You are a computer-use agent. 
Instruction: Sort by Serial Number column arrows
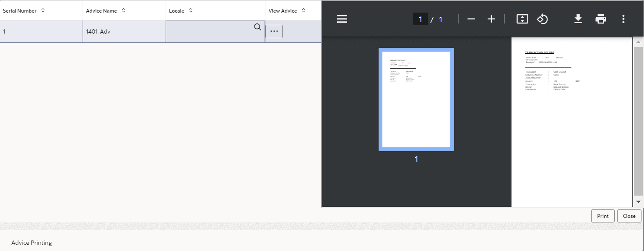click(x=43, y=10)
